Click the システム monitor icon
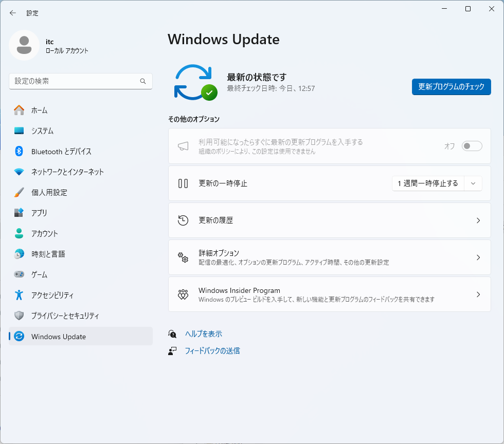Viewport: 504px width, 444px height. (19, 131)
